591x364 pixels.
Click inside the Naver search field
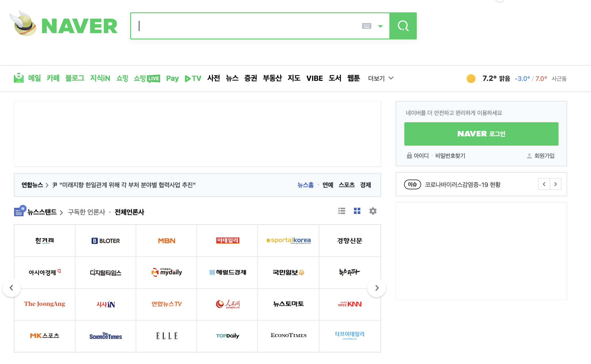click(245, 26)
